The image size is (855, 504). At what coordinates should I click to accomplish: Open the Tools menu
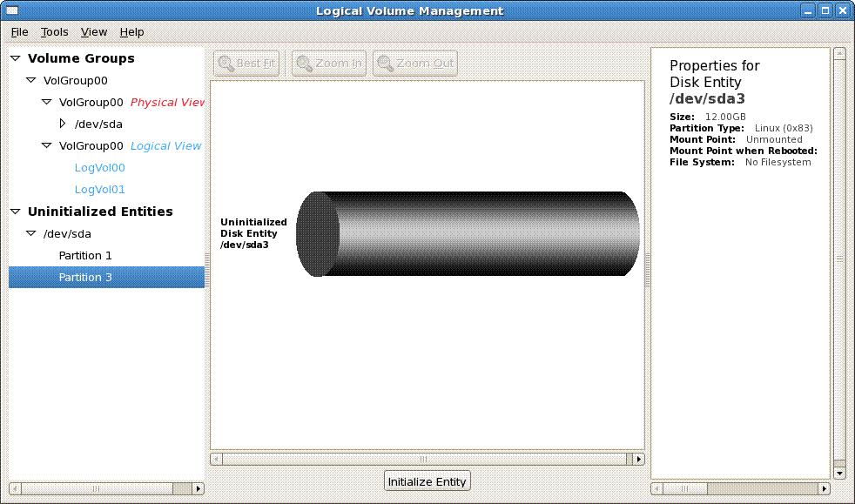54,32
